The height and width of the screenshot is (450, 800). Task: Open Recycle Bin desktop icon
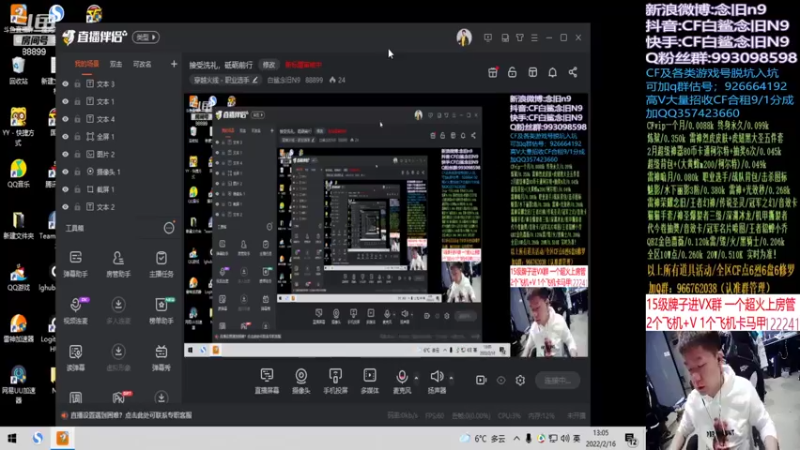point(18,71)
